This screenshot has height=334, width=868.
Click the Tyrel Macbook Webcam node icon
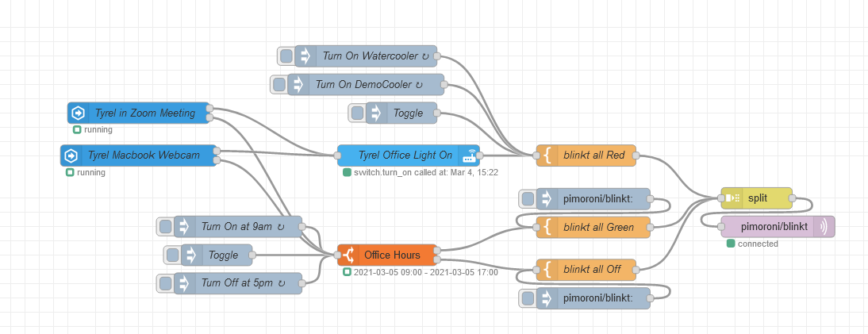71,155
